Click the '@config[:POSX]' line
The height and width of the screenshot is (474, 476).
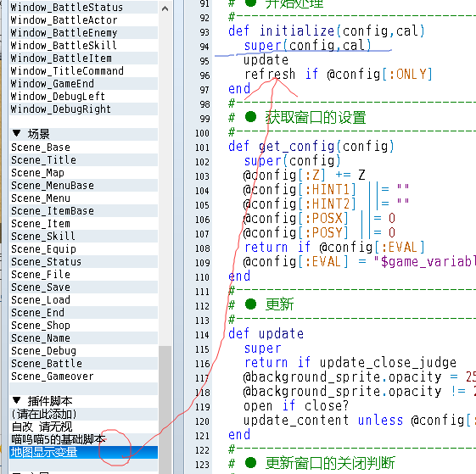click(319, 219)
